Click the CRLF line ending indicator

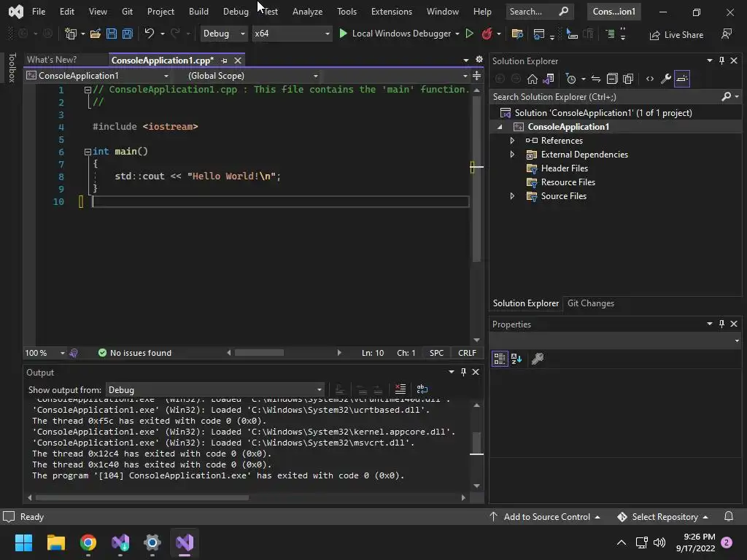point(467,353)
